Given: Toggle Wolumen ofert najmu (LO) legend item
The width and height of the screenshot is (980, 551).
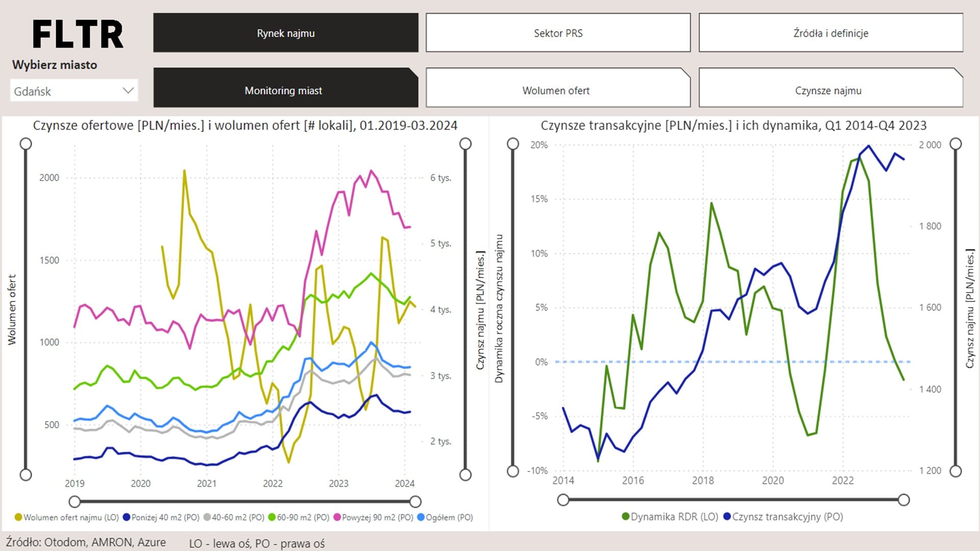Looking at the screenshot, I should (x=70, y=517).
